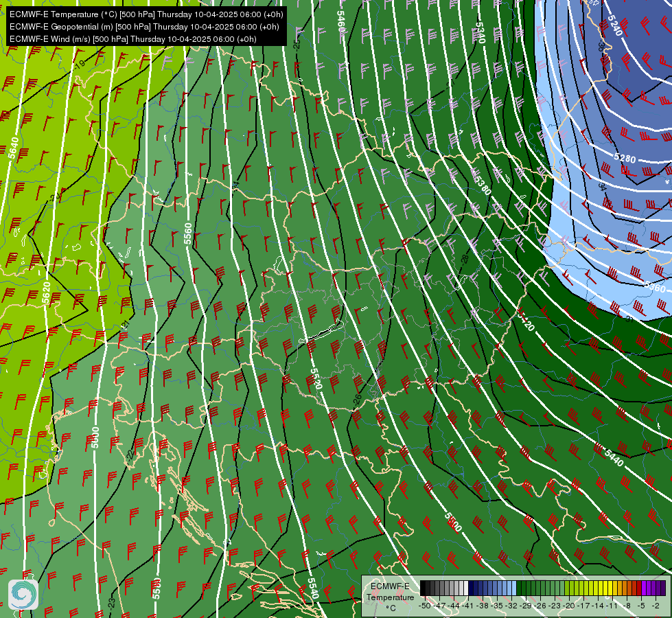Click the -20 tick label in the legend
This screenshot has height=618, width=672.
click(x=570, y=606)
